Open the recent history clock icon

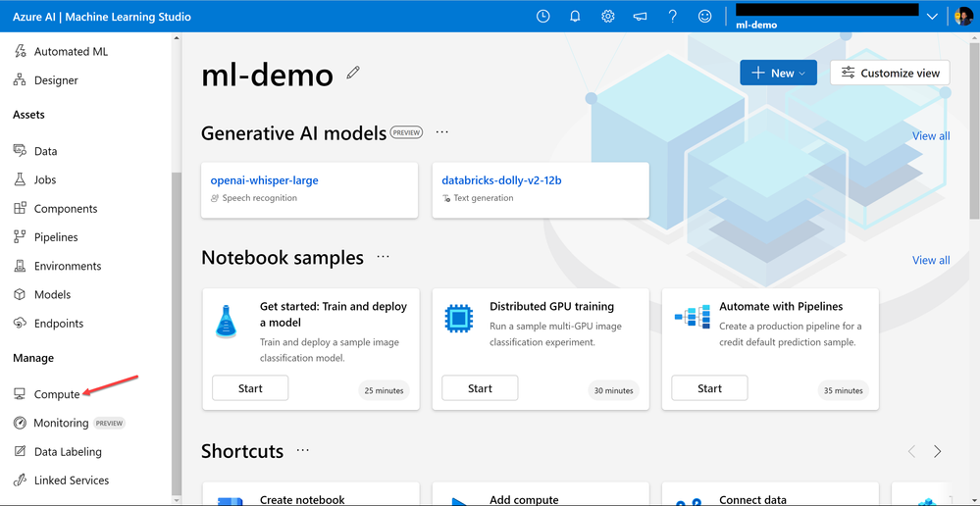(x=543, y=17)
